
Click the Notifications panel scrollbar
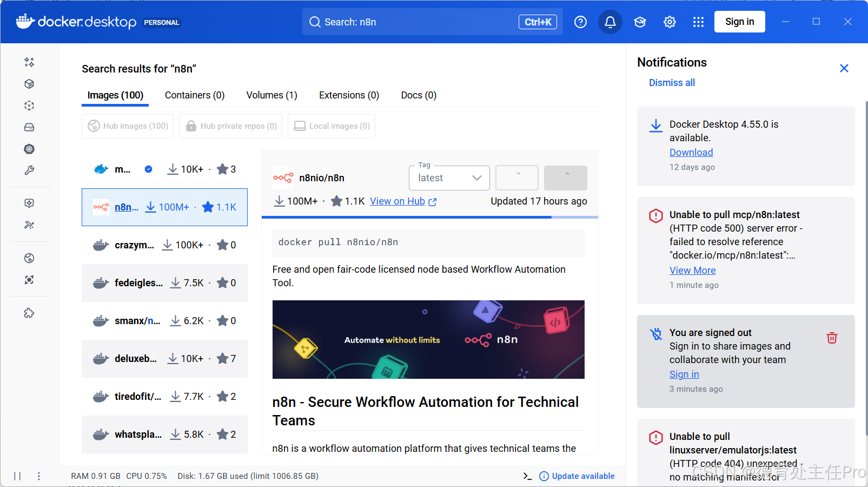(x=866, y=268)
